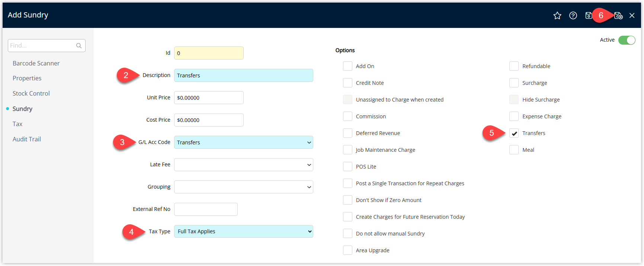Click the Unit Price field
Viewport: 644px width, 266px height.
[209, 98]
